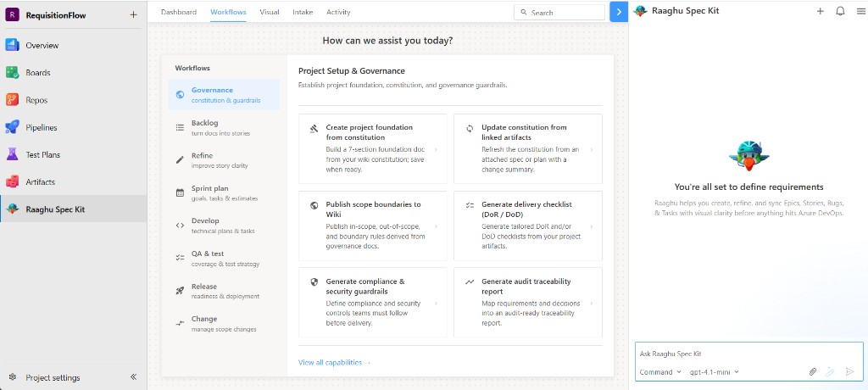Click the Change arrows icon

coord(180,323)
